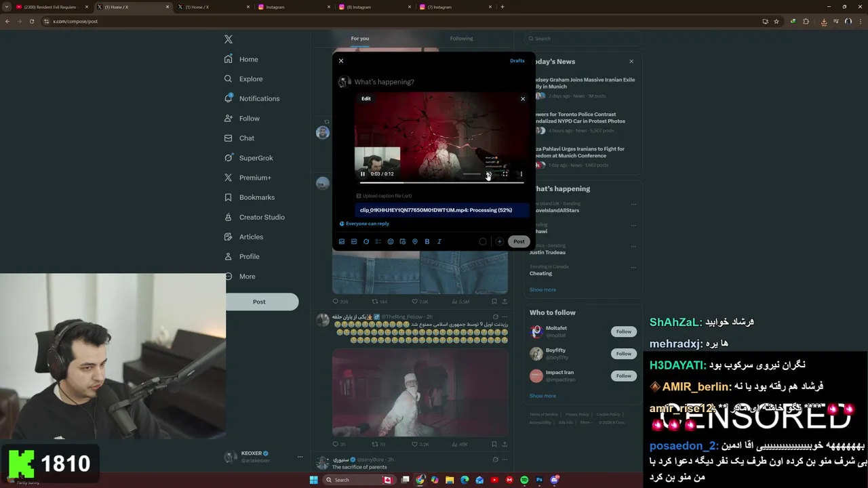Close the compose post dialog

[x=341, y=61]
